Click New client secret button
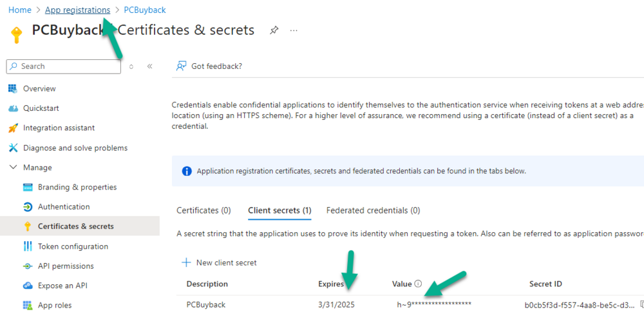This screenshot has height=314, width=644. 219,262
